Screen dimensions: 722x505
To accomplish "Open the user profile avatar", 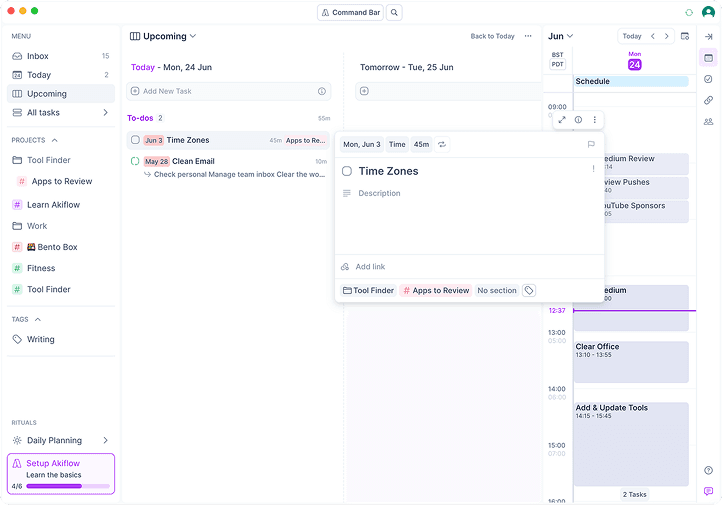I will click(x=708, y=12).
